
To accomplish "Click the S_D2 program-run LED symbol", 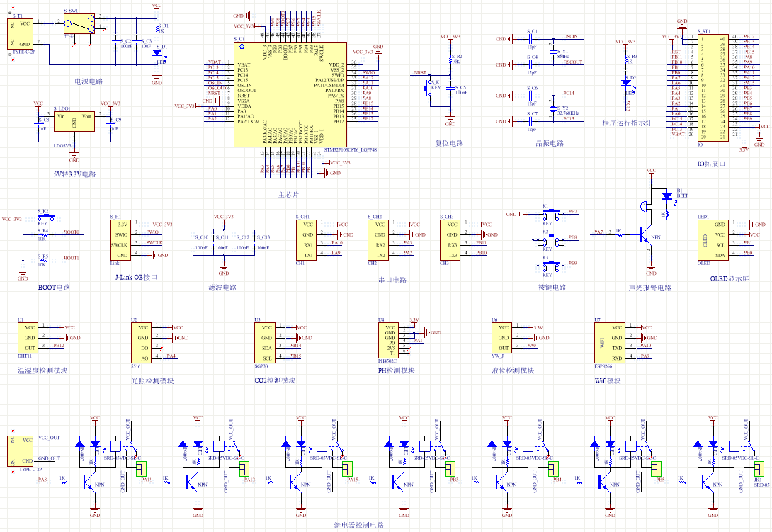I will click(626, 84).
